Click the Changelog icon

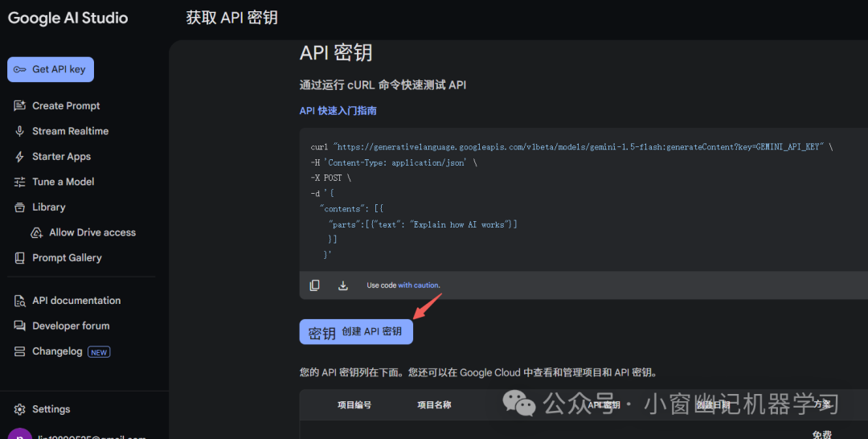coord(19,351)
